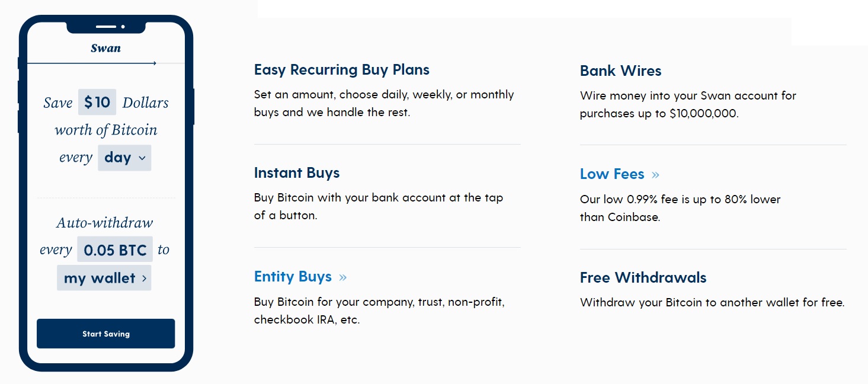Edit the $10 savings amount field
This screenshot has height=384, width=868.
(97, 103)
